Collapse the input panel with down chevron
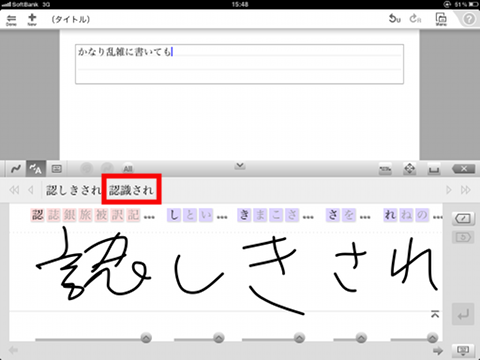Viewport: 480px width, 360px height. pyautogui.click(x=240, y=166)
